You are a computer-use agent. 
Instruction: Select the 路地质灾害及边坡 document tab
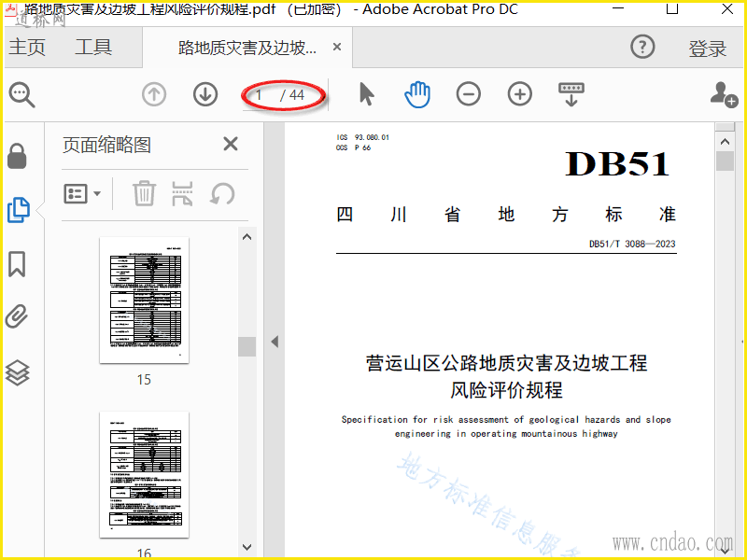point(247,48)
